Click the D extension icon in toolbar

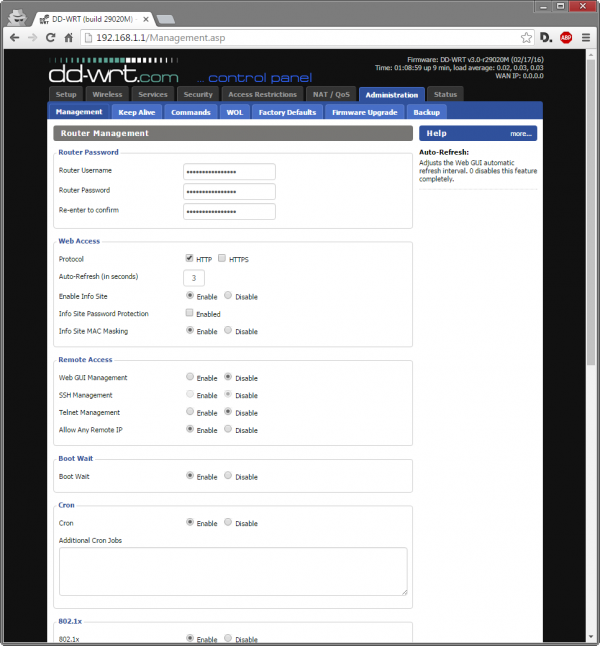click(546, 37)
